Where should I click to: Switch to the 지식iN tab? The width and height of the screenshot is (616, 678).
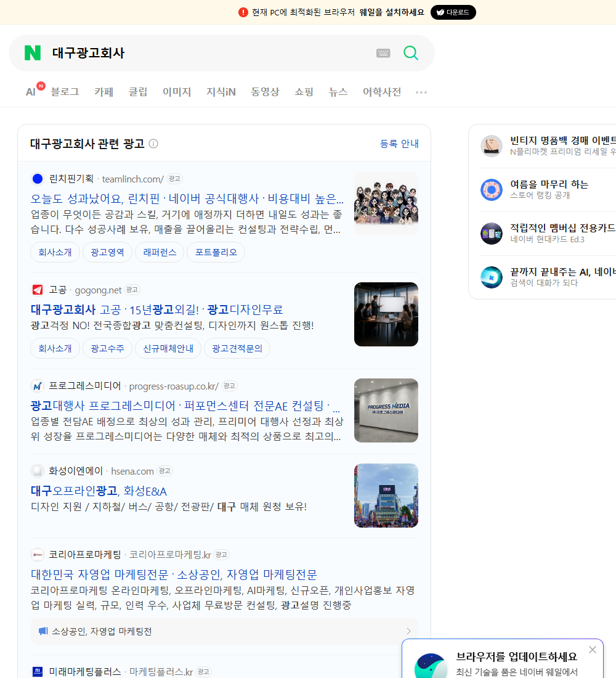click(x=221, y=92)
